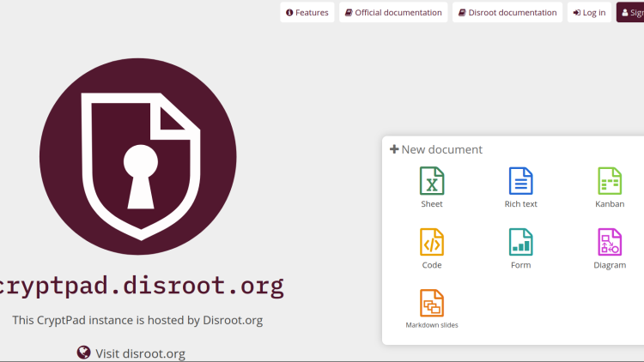The image size is (644, 362).
Task: Follow the Visit disroot.org link
Action: (140, 353)
